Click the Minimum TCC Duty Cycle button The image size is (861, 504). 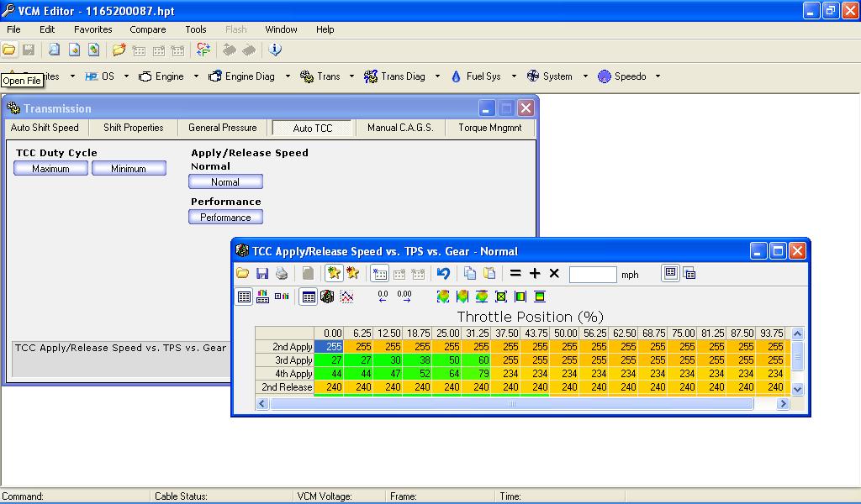tap(129, 168)
